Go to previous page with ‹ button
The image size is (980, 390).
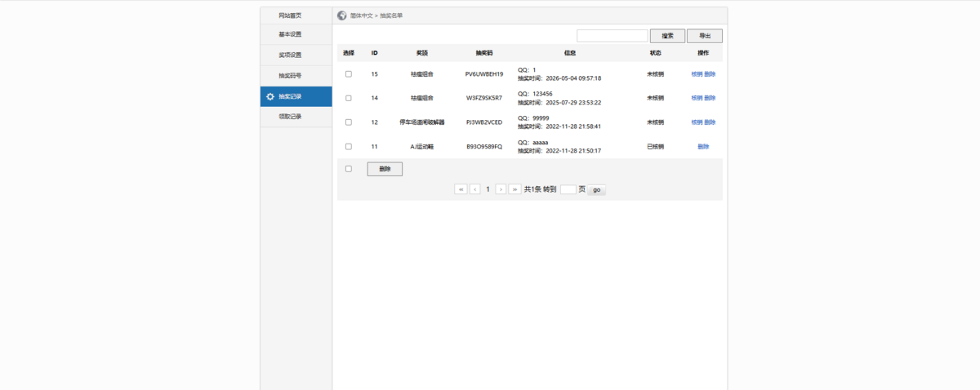(x=474, y=189)
